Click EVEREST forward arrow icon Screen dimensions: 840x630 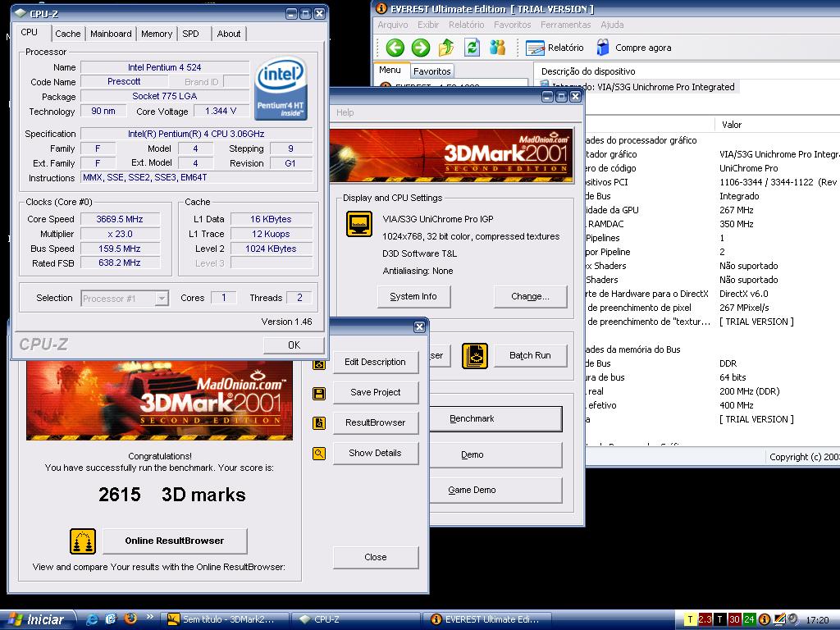pyautogui.click(x=421, y=48)
